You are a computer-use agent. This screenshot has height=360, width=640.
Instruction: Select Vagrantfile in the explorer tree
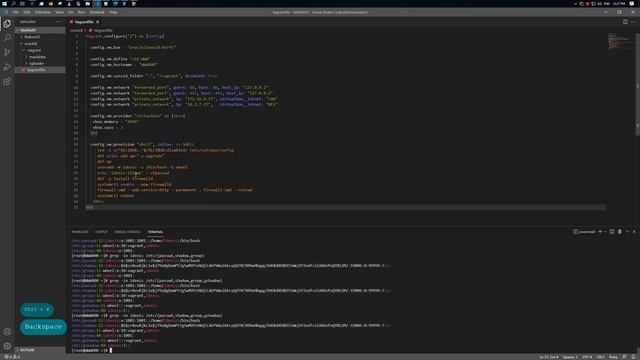click(40, 70)
